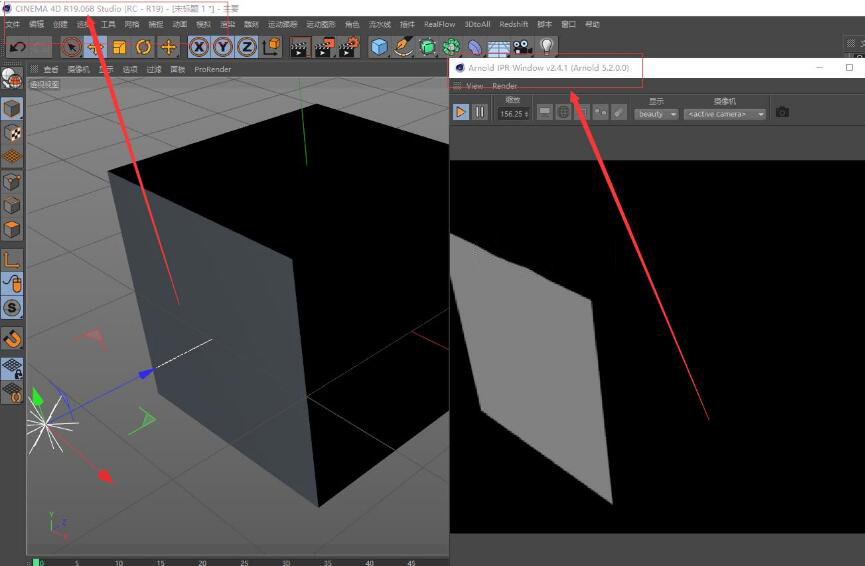The width and height of the screenshot is (865, 566).
Task: Toggle Viewport Solo S icon
Action: 12,308
